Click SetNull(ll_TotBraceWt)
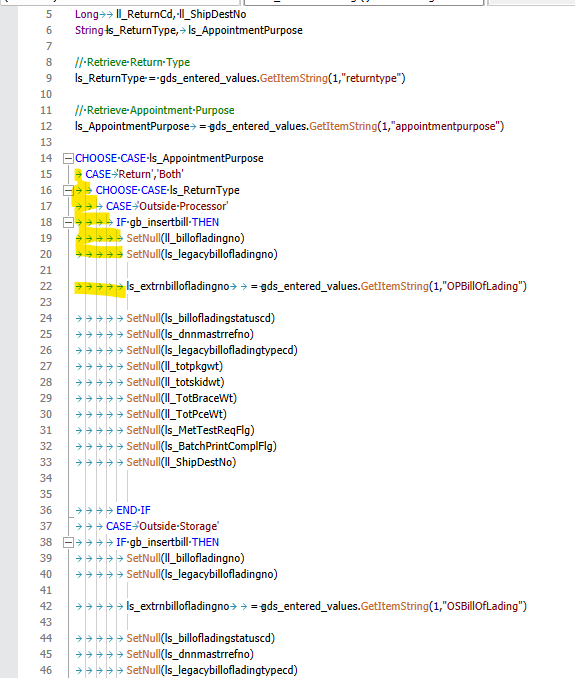 (182, 398)
